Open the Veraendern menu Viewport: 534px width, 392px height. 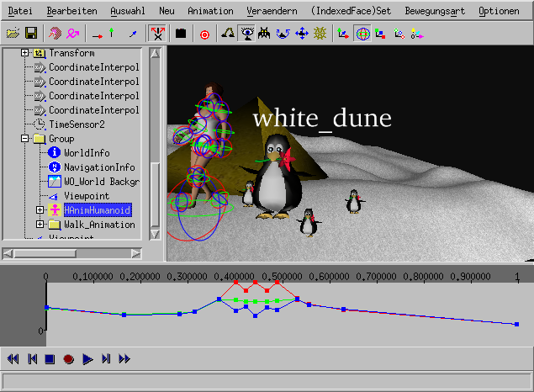272,11
